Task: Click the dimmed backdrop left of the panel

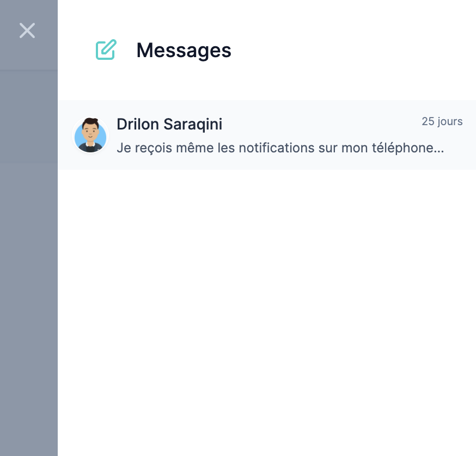Action: (28, 272)
